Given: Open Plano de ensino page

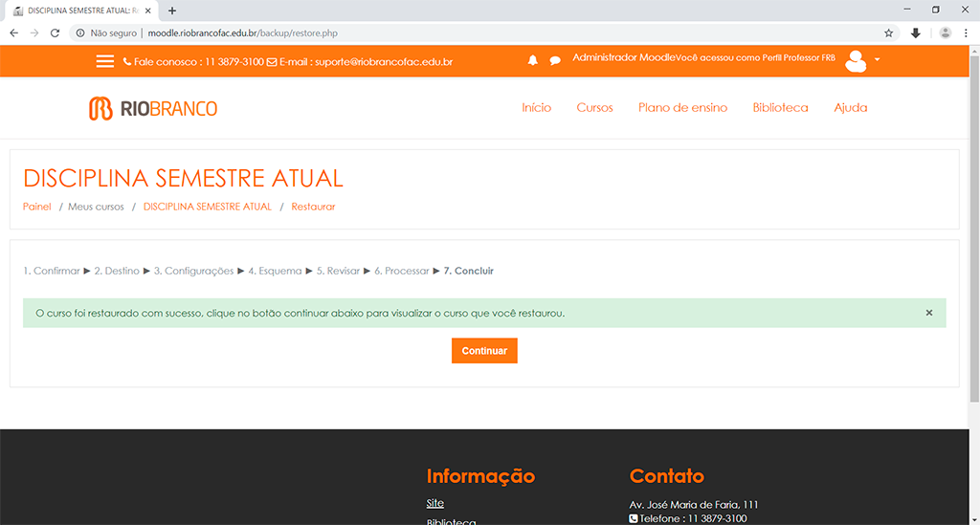Looking at the screenshot, I should (x=682, y=107).
